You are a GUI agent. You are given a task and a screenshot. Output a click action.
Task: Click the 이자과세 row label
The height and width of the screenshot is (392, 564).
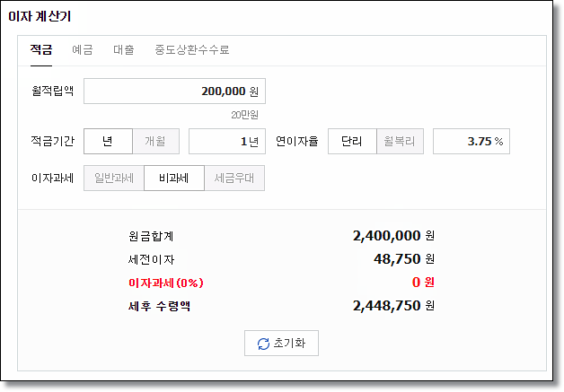point(52,178)
